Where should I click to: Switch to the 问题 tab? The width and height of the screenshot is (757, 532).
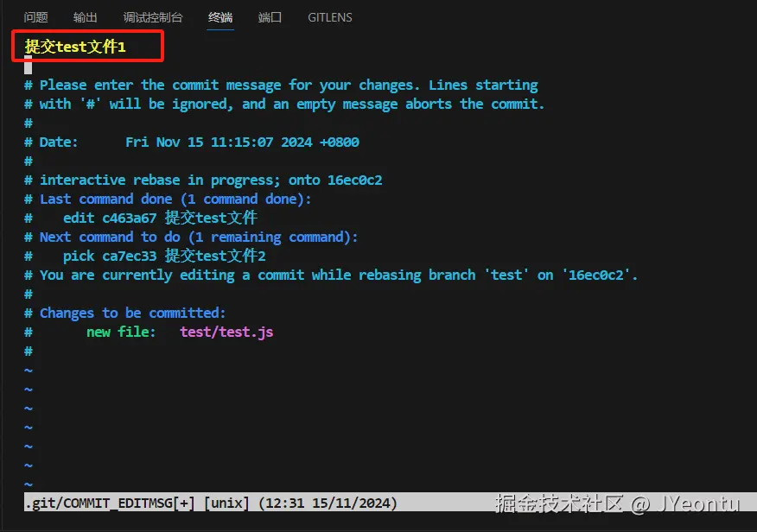35,17
